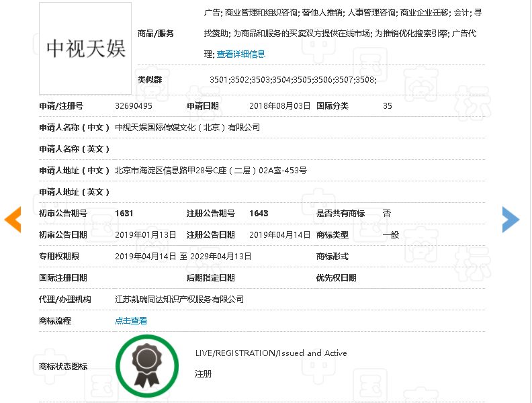Click preliminary announcement issue number 1631
This screenshot has height=403, width=532.
pos(124,214)
